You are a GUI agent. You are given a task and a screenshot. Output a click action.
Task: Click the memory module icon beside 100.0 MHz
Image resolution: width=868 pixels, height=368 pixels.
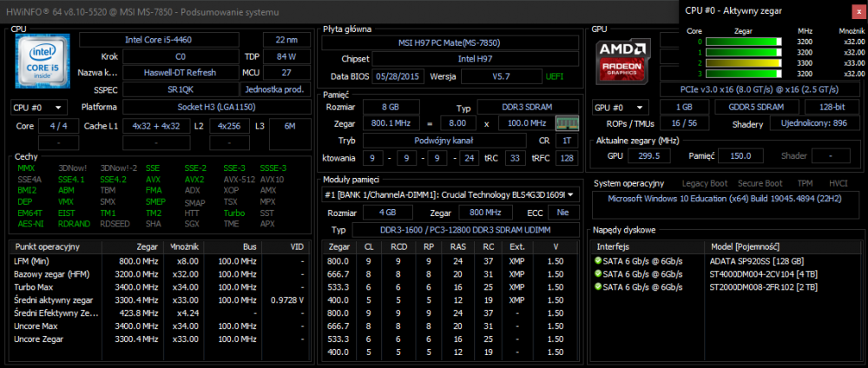(566, 123)
